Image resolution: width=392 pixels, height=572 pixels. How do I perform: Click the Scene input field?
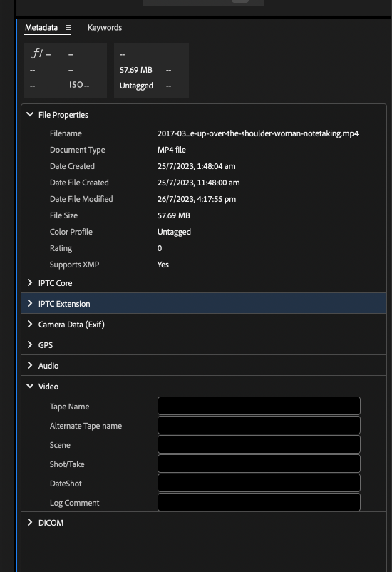(259, 444)
